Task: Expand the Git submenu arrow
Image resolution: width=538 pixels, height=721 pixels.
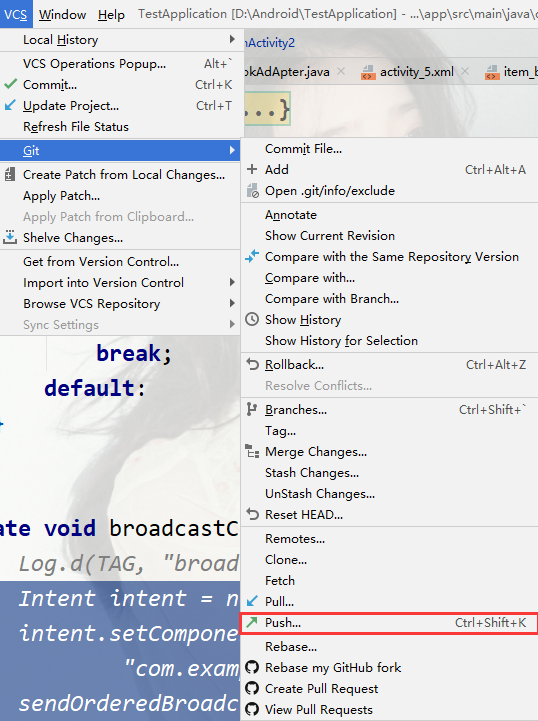Action: pyautogui.click(x=232, y=150)
